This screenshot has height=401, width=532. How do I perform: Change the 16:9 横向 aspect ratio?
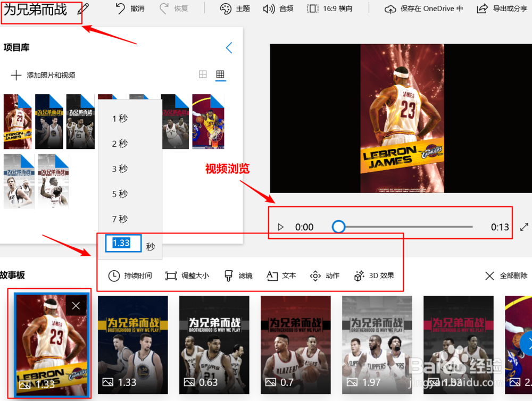pyautogui.click(x=329, y=9)
